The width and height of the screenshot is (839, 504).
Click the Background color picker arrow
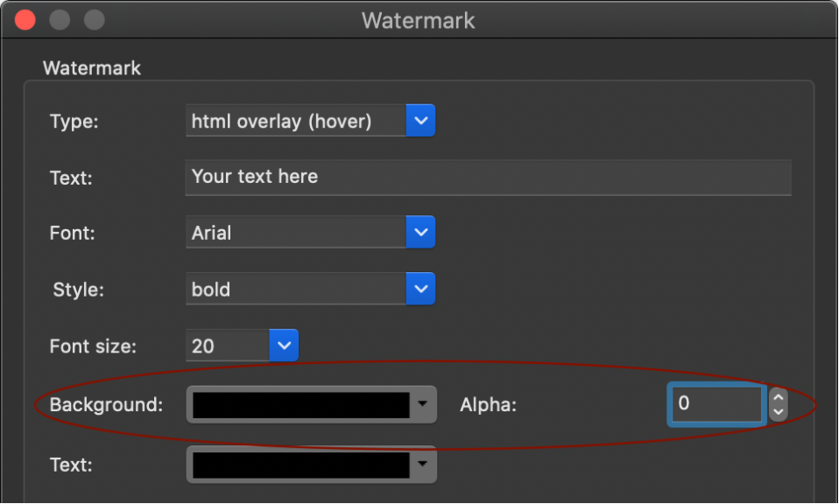point(423,404)
